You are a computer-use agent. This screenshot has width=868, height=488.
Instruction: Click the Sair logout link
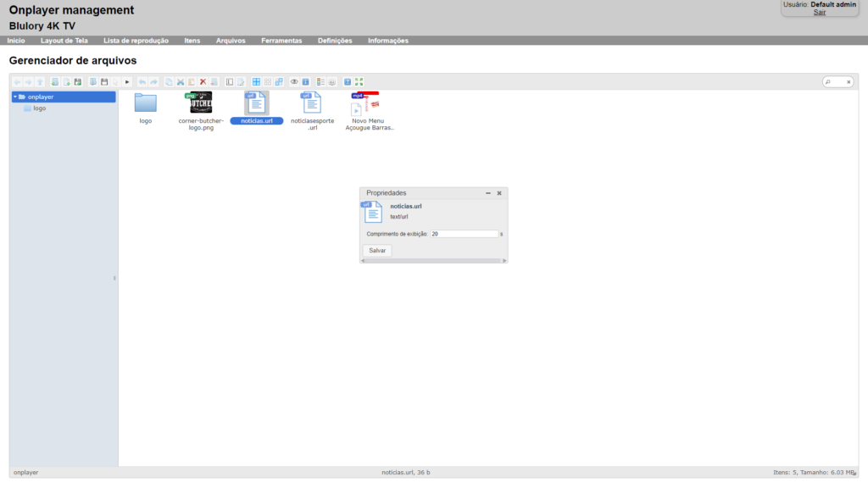[820, 12]
